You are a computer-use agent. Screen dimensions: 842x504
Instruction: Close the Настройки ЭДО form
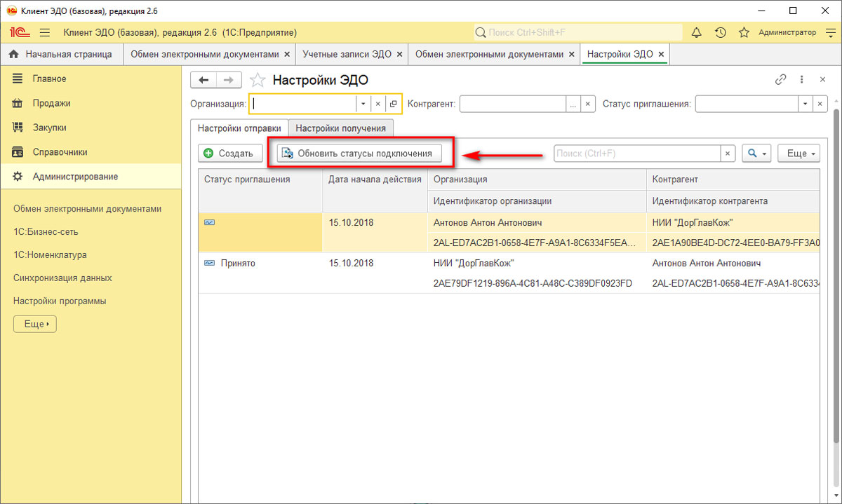pyautogui.click(x=822, y=80)
